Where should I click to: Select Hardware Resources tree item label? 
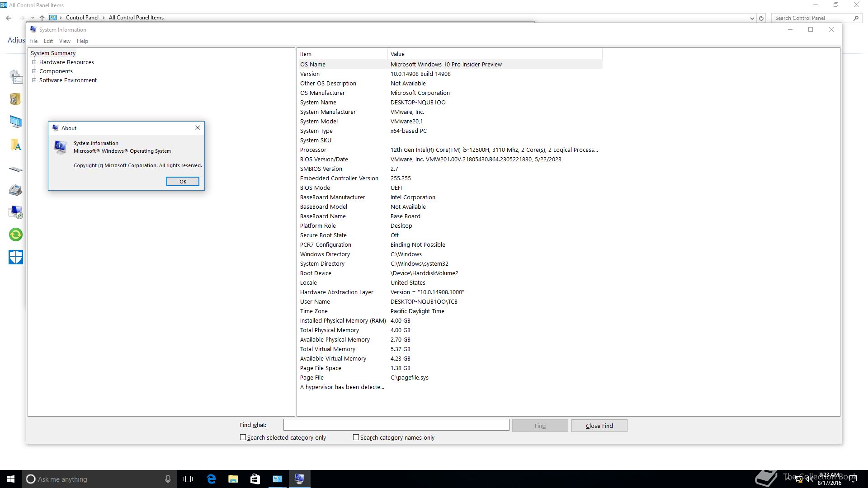[x=66, y=62]
